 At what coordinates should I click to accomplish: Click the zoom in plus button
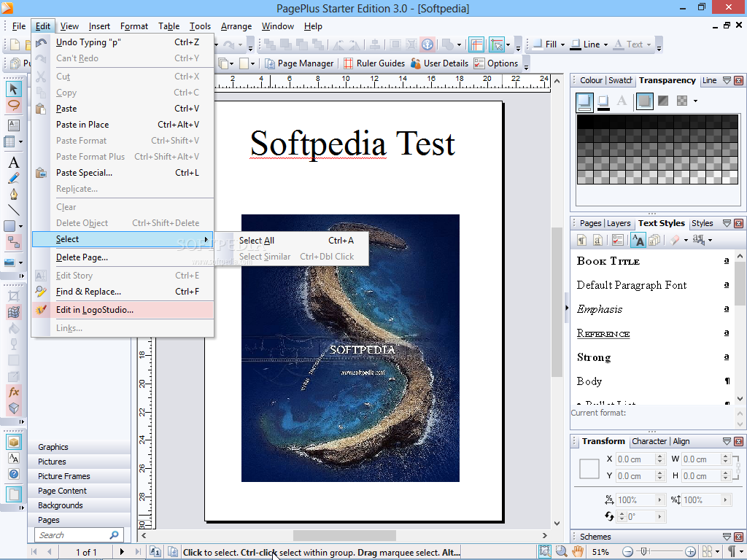(x=690, y=552)
